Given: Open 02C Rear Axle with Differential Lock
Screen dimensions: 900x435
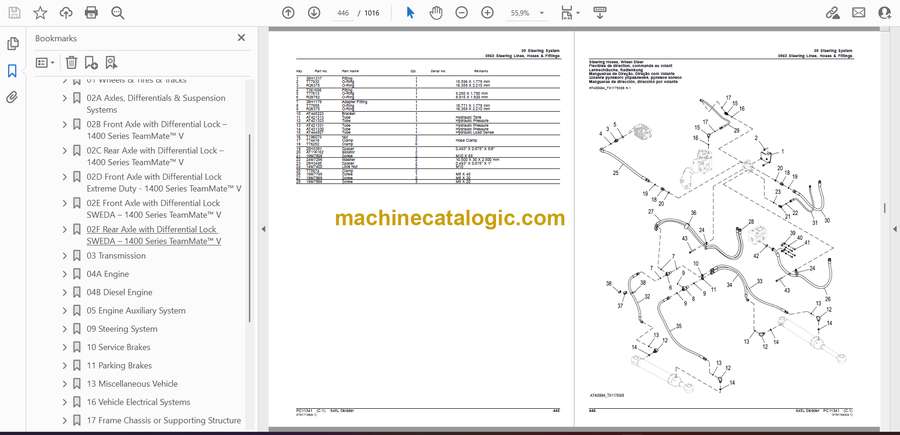Looking at the screenshot, I should tap(156, 156).
